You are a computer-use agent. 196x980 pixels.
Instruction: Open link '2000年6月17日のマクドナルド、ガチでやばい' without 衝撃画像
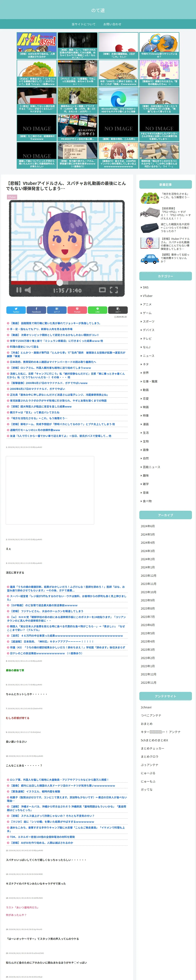(x=37, y=389)
